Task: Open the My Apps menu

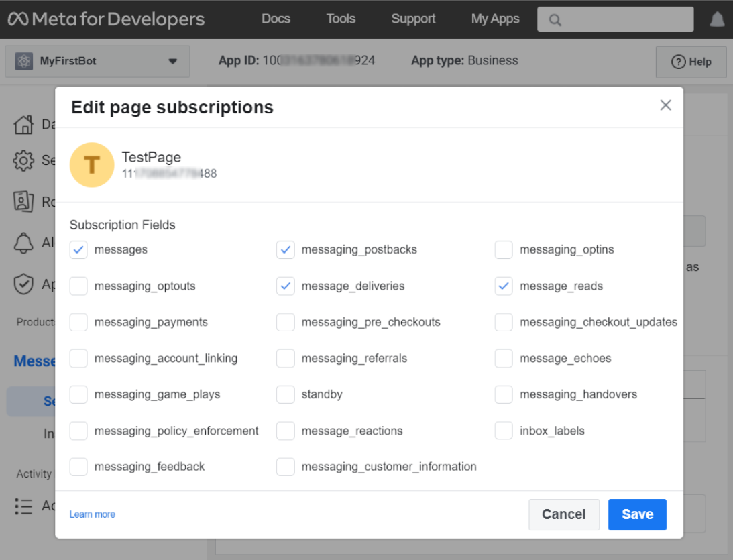Action: 495,19
